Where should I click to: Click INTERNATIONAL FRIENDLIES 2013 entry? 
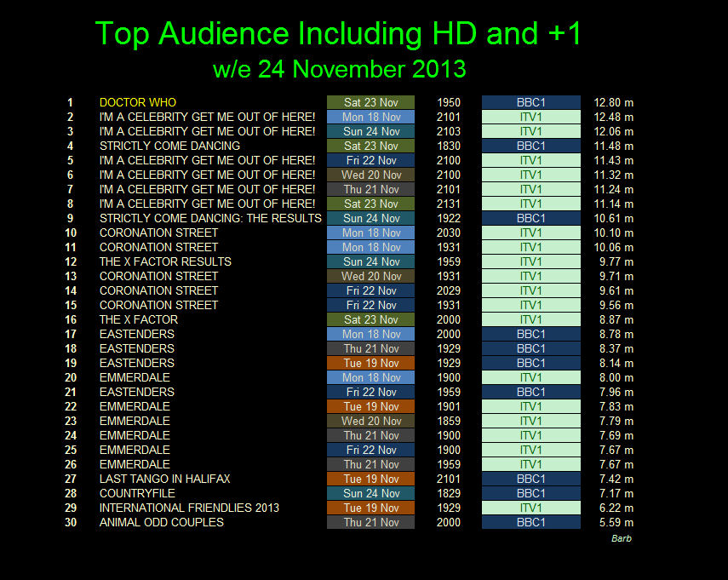189,508
